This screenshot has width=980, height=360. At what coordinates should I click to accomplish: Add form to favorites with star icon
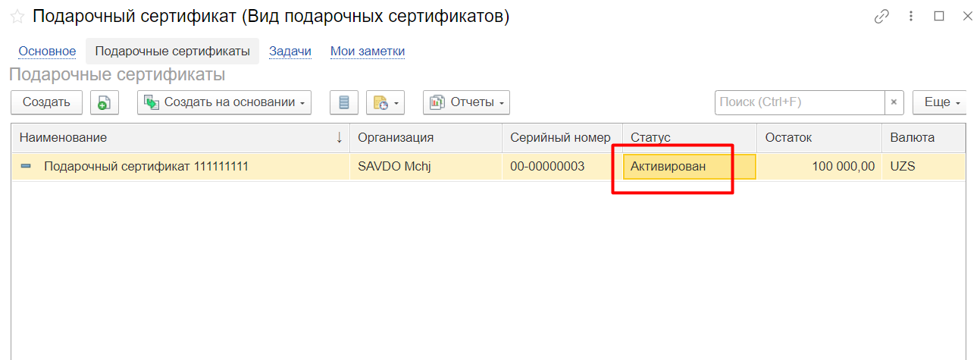click(17, 17)
